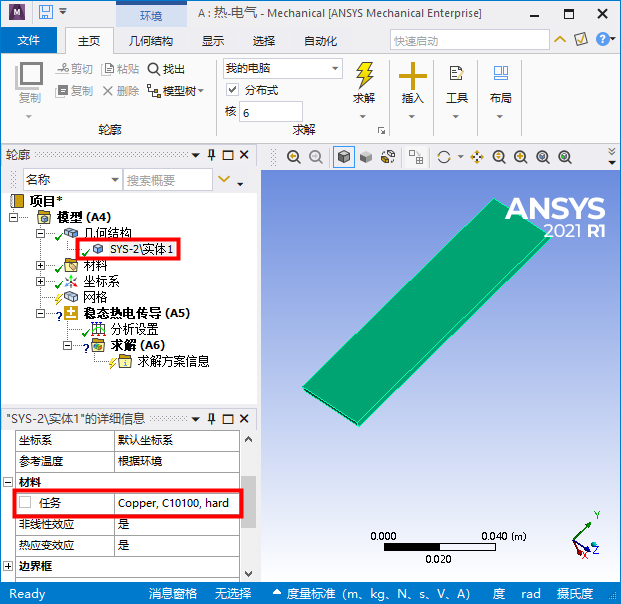The height and width of the screenshot is (604, 621).
Task: Collapse the 模型 (A4) tree node
Action: (13, 217)
